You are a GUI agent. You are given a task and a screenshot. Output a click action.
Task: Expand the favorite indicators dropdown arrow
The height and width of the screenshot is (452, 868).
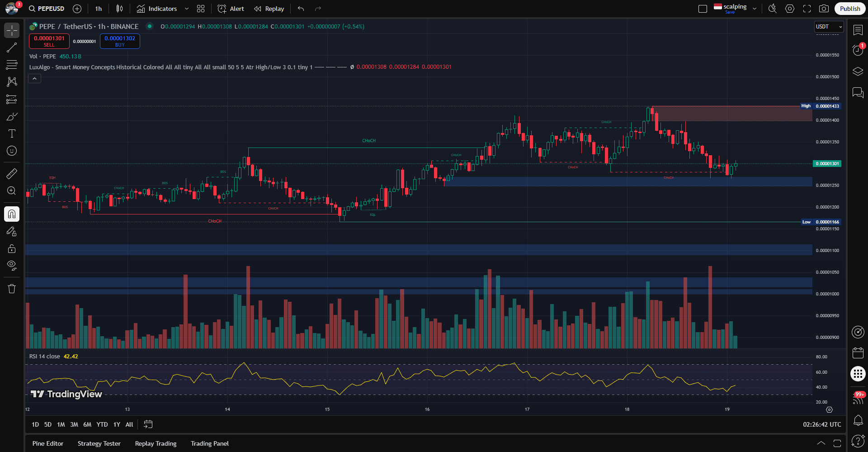coord(187,9)
